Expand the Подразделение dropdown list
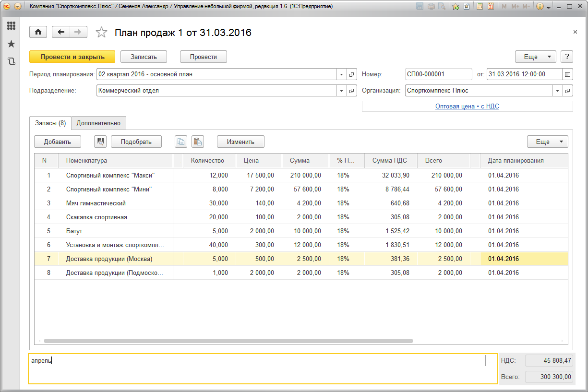Image resolution: width=588 pixels, height=392 pixels. coord(341,91)
